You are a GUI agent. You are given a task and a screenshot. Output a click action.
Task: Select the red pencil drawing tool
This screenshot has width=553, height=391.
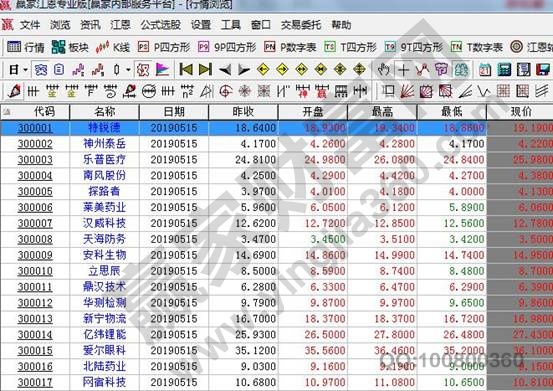click(14, 92)
